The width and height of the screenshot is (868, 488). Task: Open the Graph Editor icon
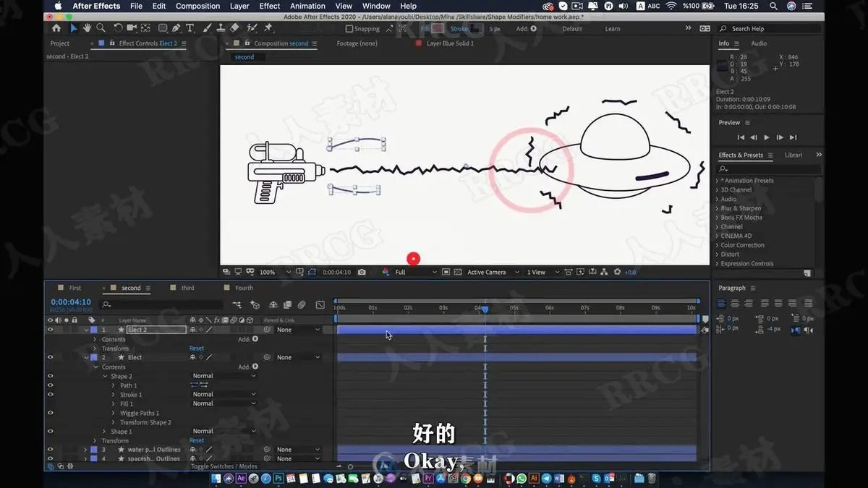coord(320,305)
